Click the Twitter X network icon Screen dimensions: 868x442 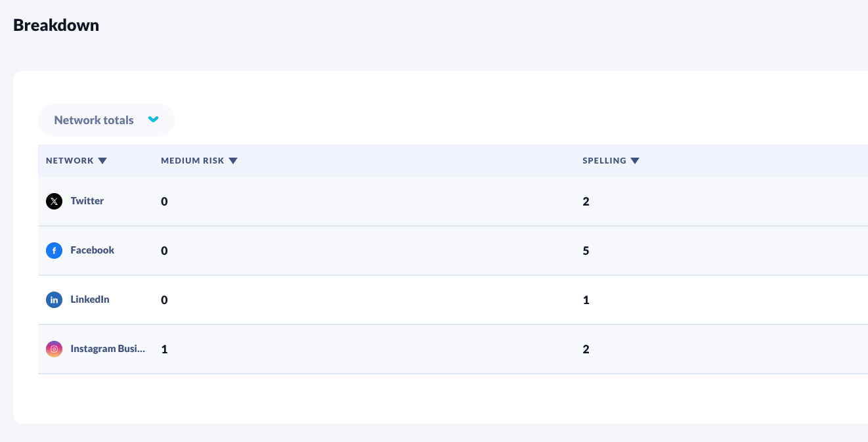click(x=54, y=201)
